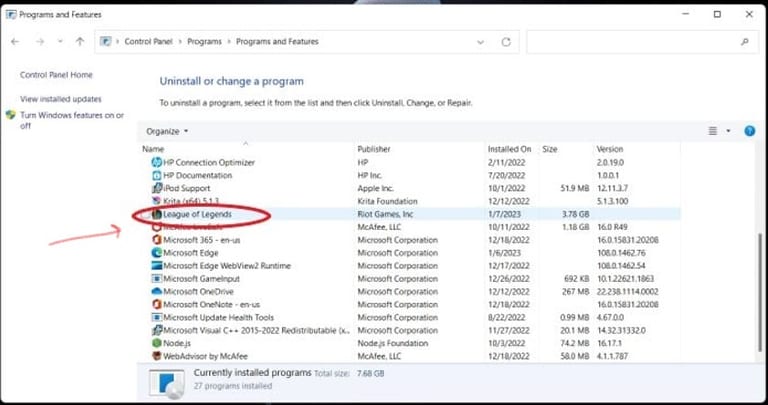Click the Krita Foundation publisher cell
This screenshot has height=405, width=768.
click(387, 201)
